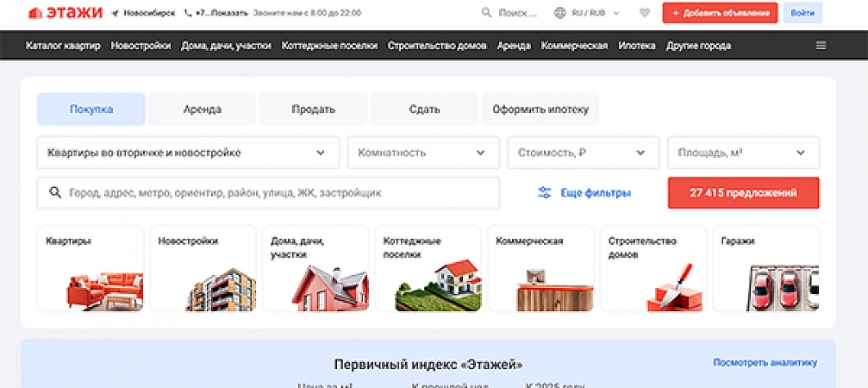Expand the Комнатность dropdown
Image resolution: width=868 pixels, height=388 pixels.
(x=423, y=153)
